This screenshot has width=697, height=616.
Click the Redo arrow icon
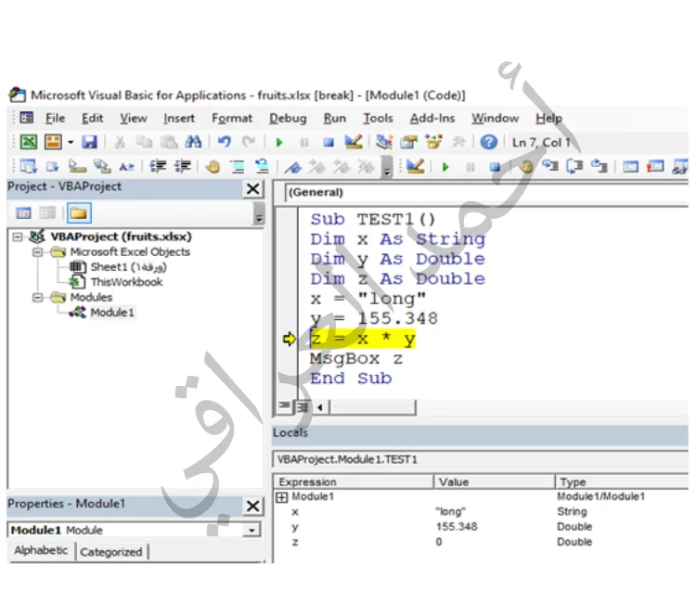click(x=249, y=142)
